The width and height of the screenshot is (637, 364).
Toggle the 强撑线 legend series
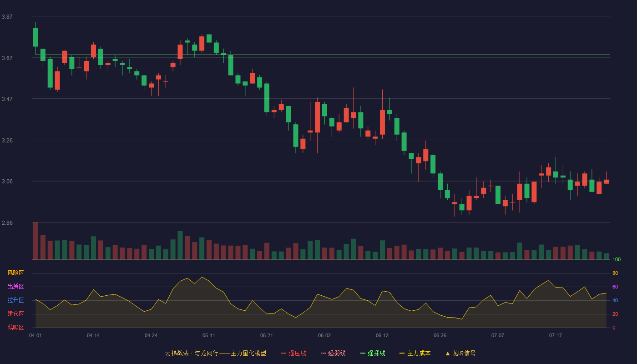click(x=373, y=353)
